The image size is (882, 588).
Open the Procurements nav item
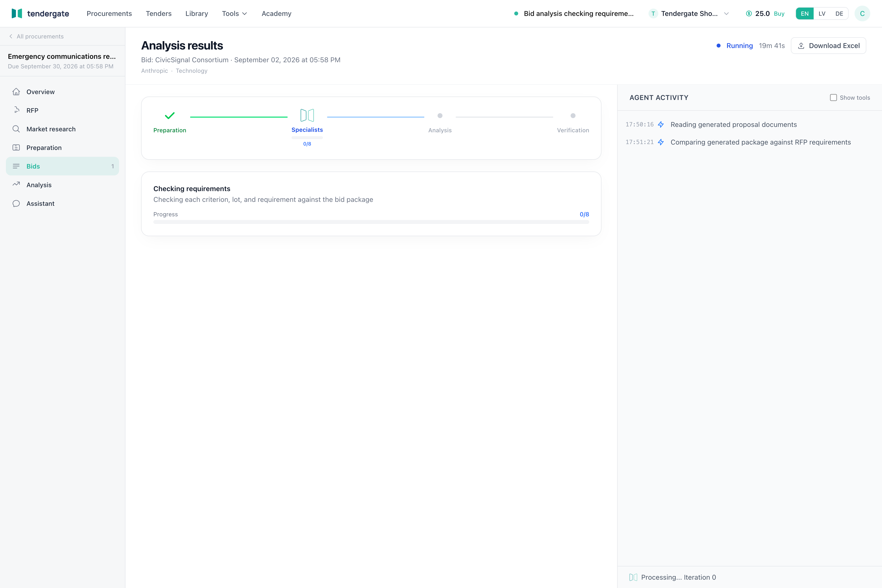tap(109, 13)
